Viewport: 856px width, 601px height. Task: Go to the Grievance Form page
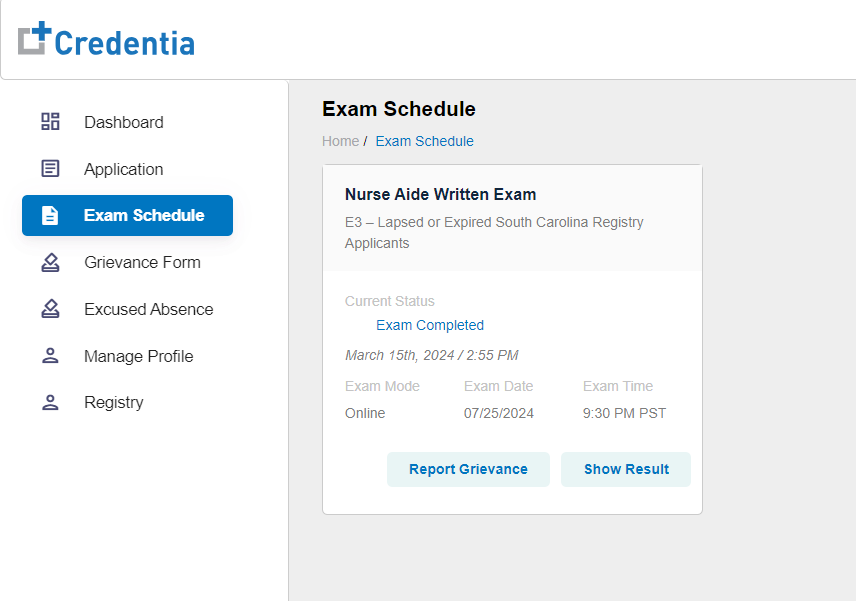(x=127, y=263)
